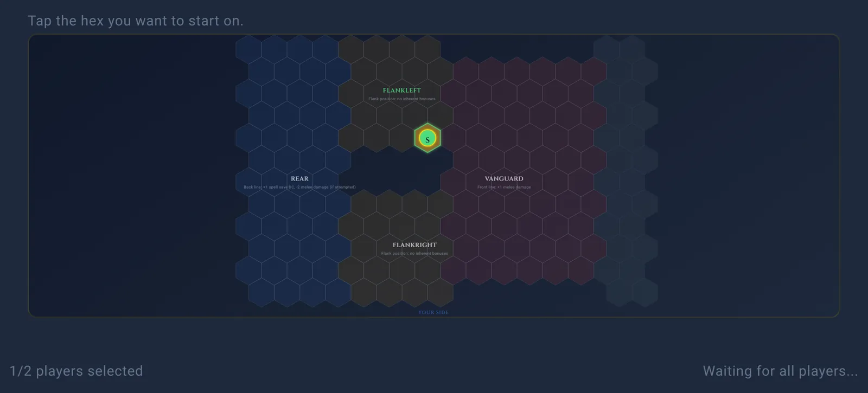868x393 pixels.
Task: Click the 'YOUR SIDE' label
Action: click(x=433, y=312)
